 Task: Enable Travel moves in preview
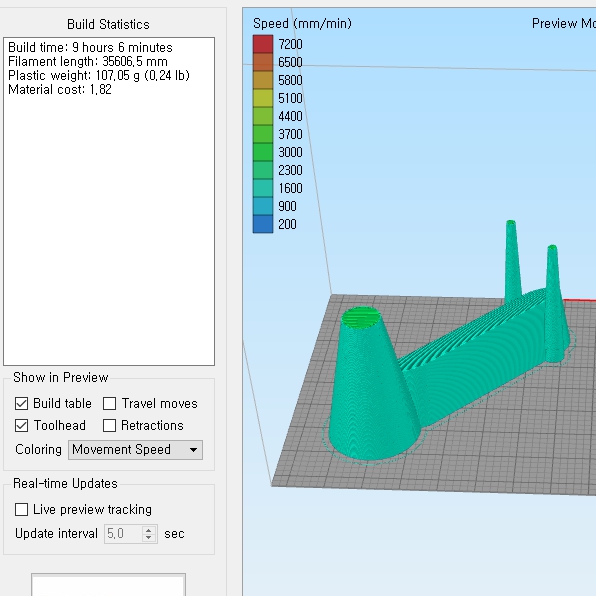click(x=109, y=403)
